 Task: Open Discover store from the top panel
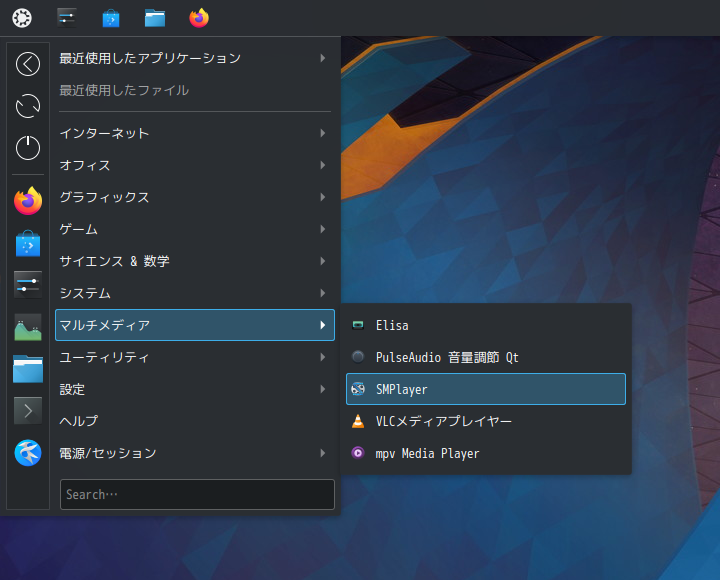(111, 18)
